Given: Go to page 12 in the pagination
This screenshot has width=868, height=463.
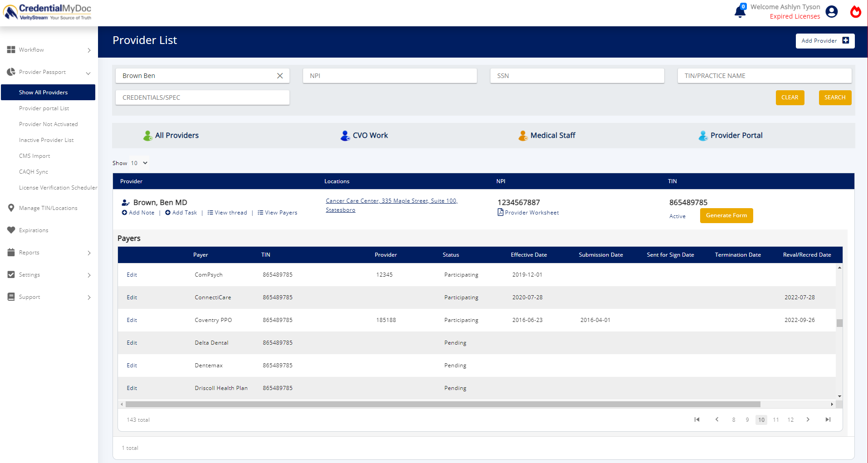Looking at the screenshot, I should coord(790,419).
